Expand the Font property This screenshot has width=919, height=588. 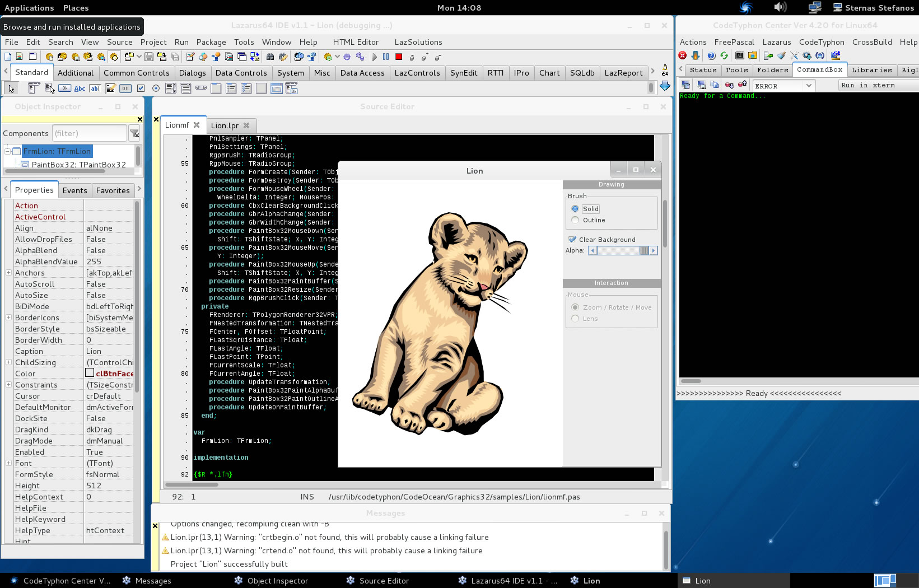(x=8, y=463)
